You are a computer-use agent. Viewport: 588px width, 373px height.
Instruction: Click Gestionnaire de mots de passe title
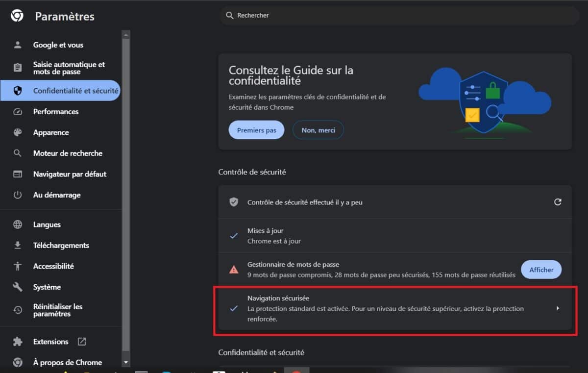[x=293, y=265]
